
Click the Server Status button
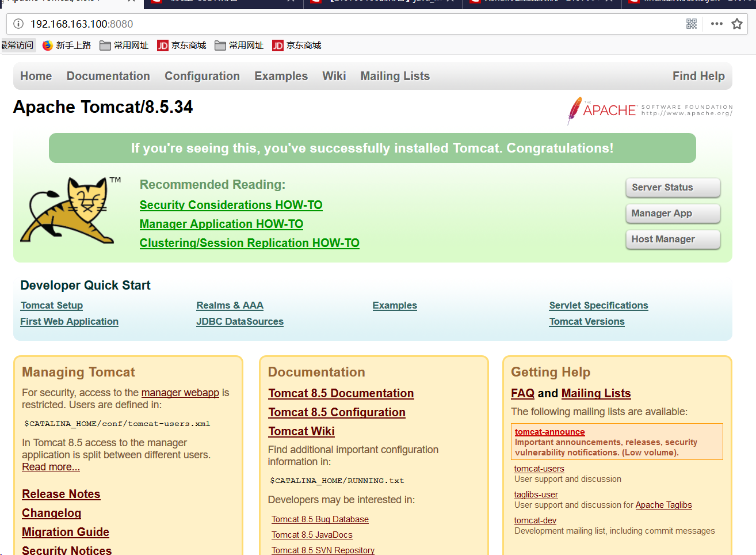pyautogui.click(x=673, y=188)
